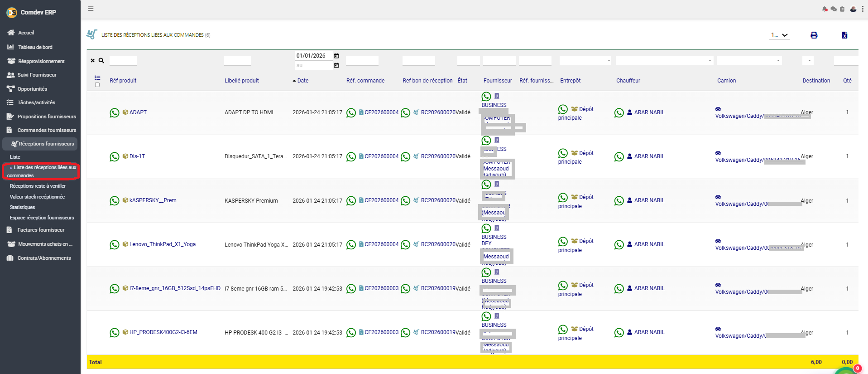Click the Volkswagen car icon in ADAPT row
Viewport: 868px width, 374px height.
(x=718, y=109)
